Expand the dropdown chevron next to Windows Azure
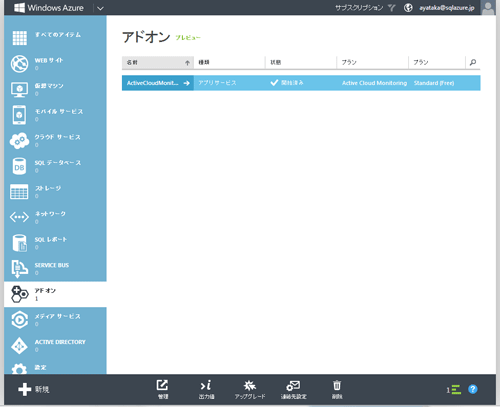 coord(100,8)
